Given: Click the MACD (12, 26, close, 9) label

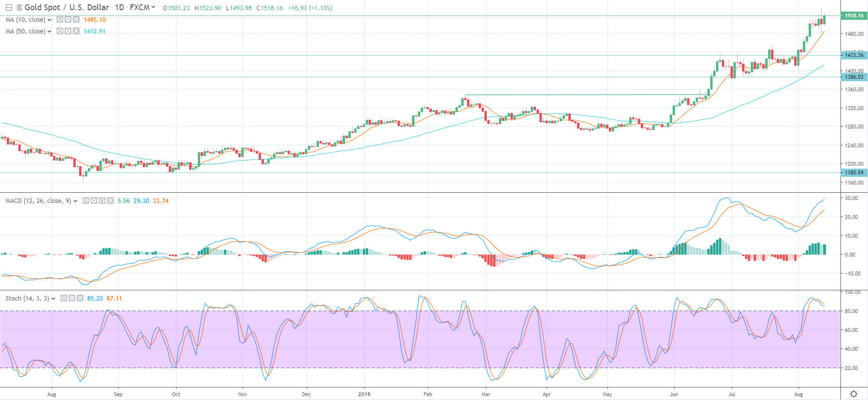Looking at the screenshot, I should (x=39, y=201).
